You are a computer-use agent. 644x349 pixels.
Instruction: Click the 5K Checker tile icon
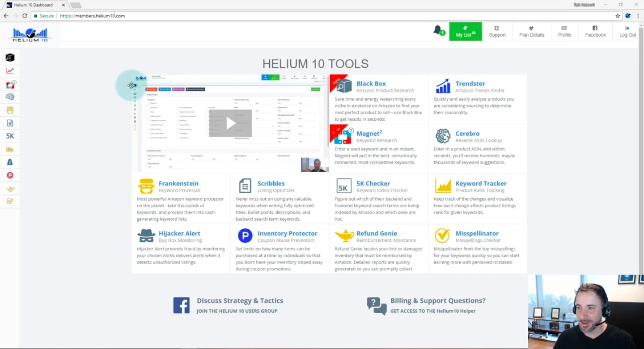point(344,186)
